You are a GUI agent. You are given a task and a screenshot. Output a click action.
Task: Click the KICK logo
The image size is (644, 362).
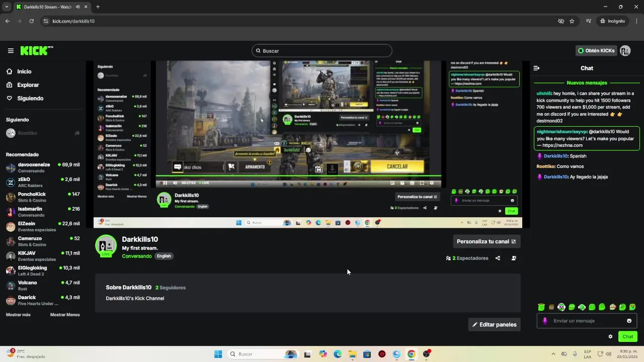point(36,51)
